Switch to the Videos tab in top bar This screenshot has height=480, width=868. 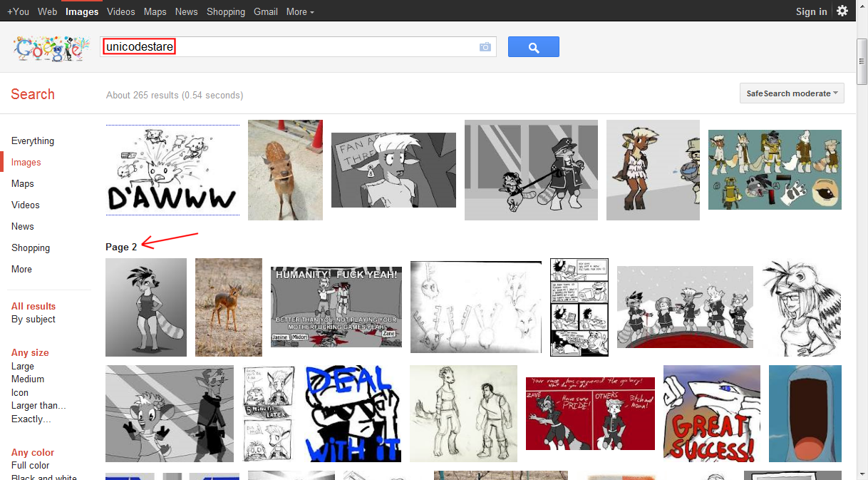pyautogui.click(x=121, y=11)
